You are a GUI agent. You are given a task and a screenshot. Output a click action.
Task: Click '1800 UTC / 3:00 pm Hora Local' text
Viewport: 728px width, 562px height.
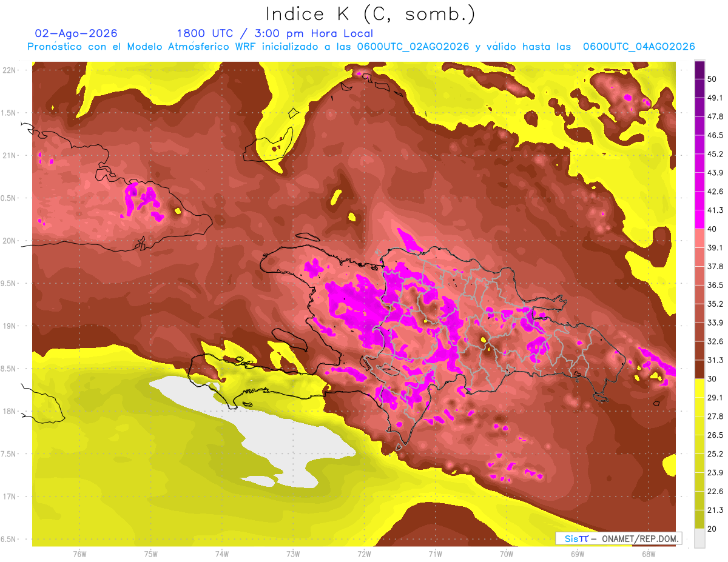[275, 33]
